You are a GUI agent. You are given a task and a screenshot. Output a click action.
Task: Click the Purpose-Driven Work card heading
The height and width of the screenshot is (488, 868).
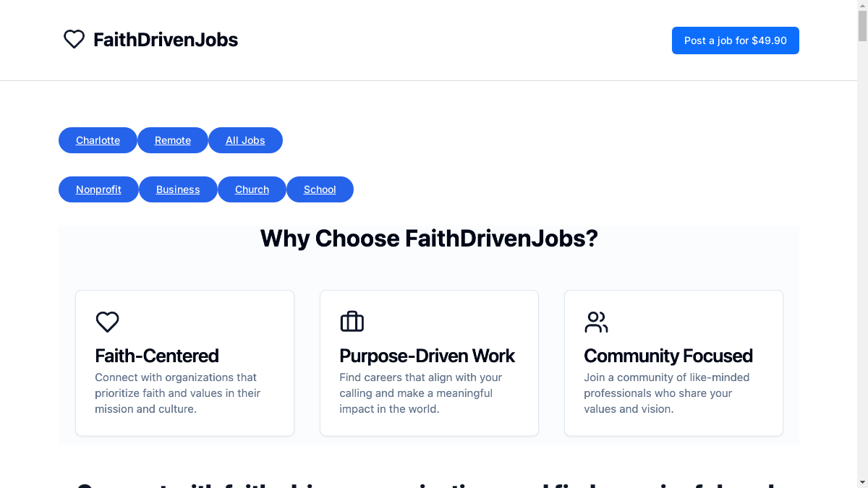(427, 356)
